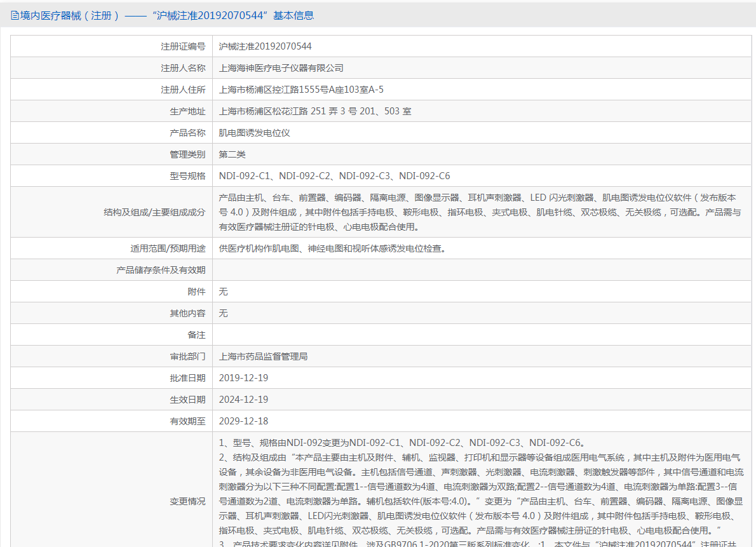Click change item 2 starting 结构及组成由
Viewport: 756px width, 547px height.
(x=481, y=494)
